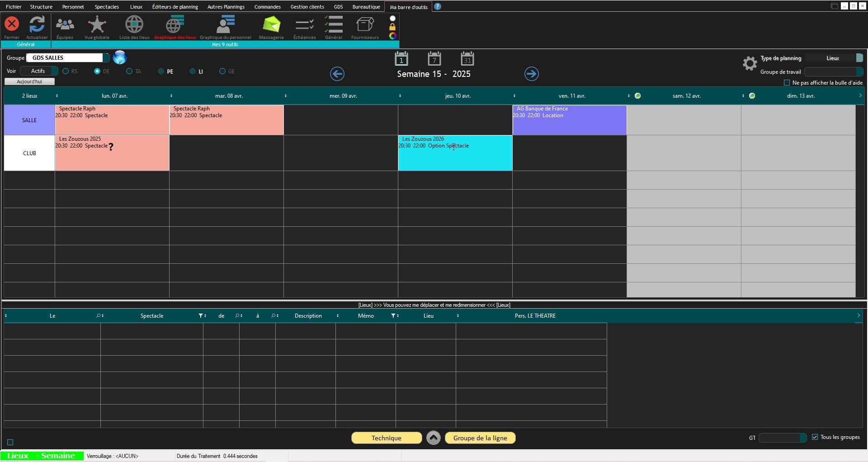The height and width of the screenshot is (462, 868).
Task: Open Vue globale star icon
Action: click(97, 24)
